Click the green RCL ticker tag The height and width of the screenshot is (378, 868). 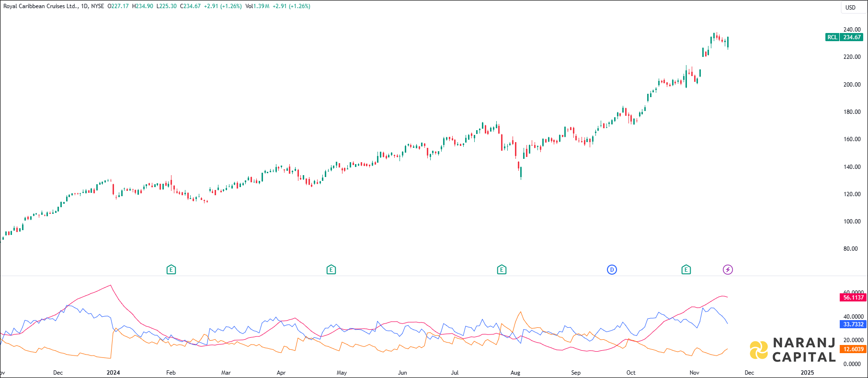(832, 37)
